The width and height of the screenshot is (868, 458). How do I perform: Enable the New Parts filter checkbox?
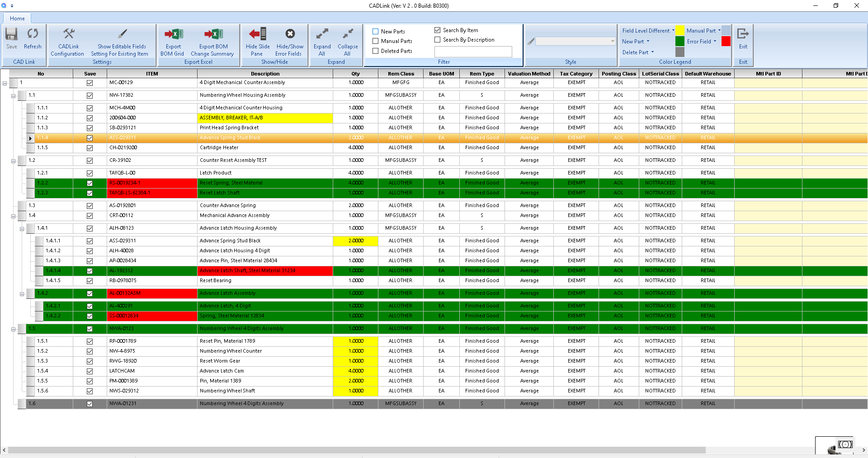pos(375,32)
